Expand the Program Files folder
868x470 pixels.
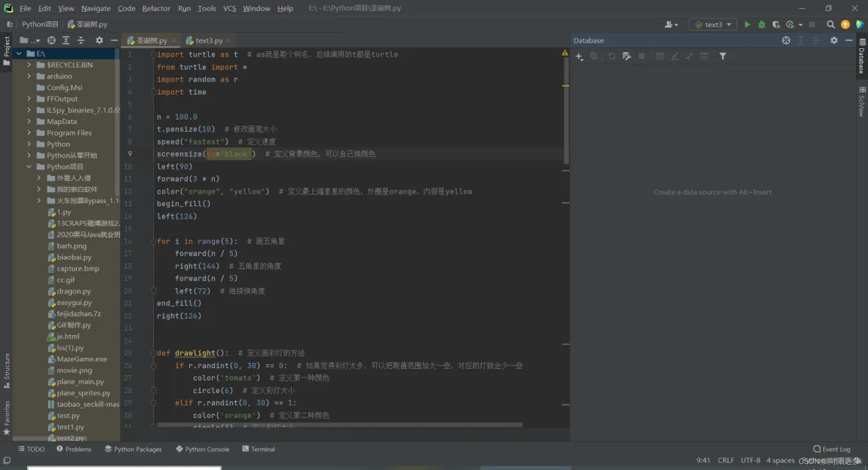coord(29,133)
